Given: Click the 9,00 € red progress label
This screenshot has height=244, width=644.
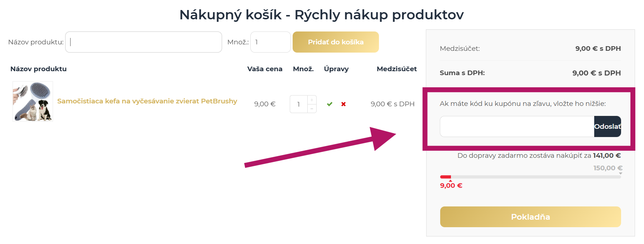Looking at the screenshot, I should [451, 185].
